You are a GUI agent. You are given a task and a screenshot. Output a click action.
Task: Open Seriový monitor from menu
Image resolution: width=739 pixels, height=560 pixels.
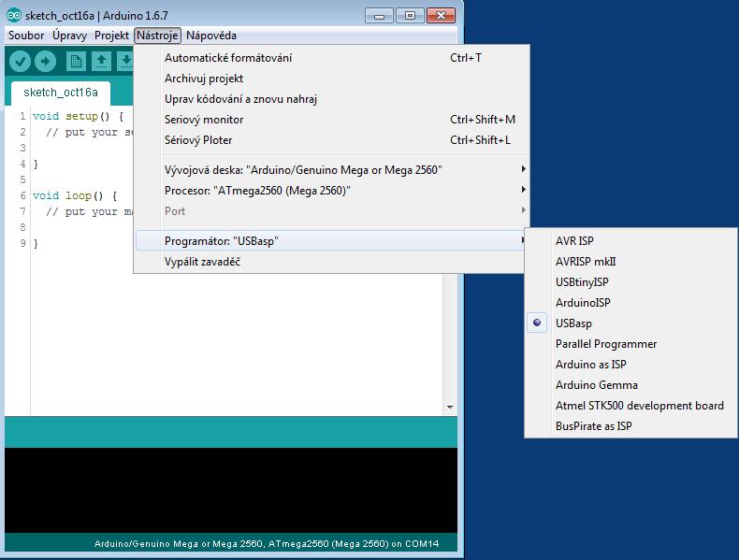(204, 120)
